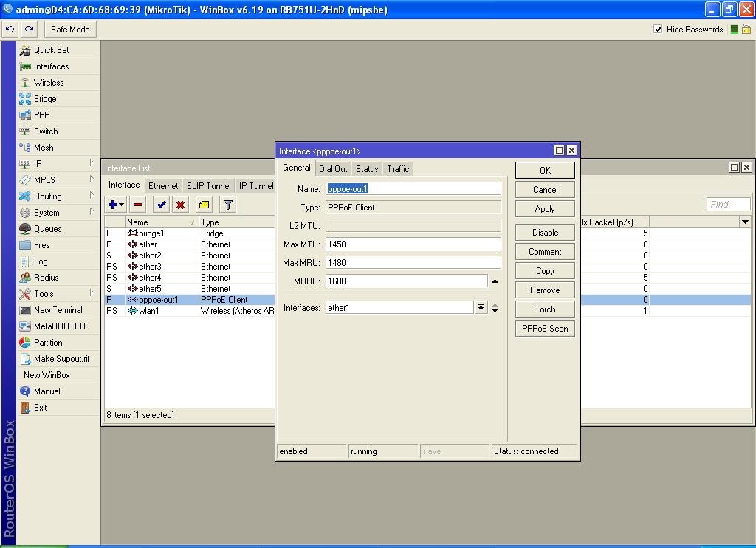Image resolution: width=756 pixels, height=548 pixels.
Task: Open the Manual
Action: pos(58,391)
